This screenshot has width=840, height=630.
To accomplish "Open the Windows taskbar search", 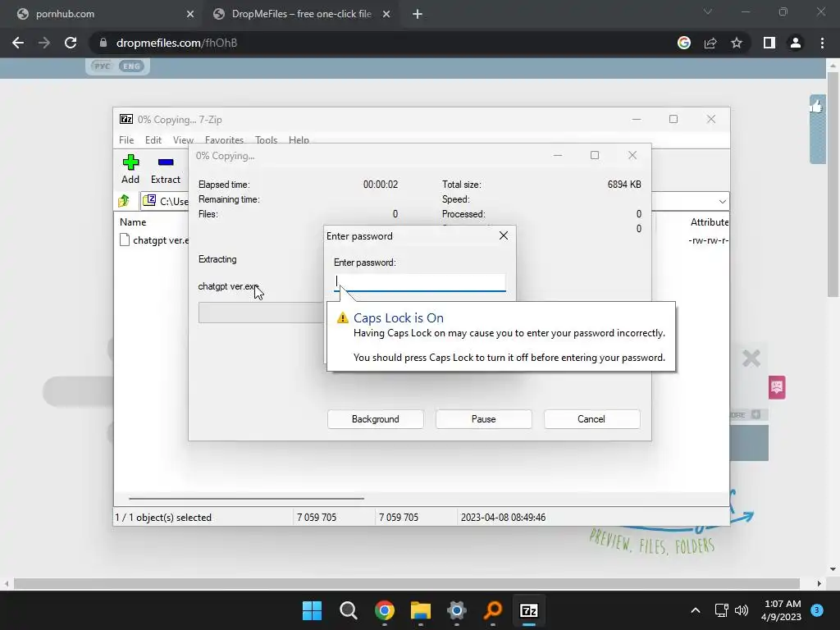I will [x=348, y=610].
